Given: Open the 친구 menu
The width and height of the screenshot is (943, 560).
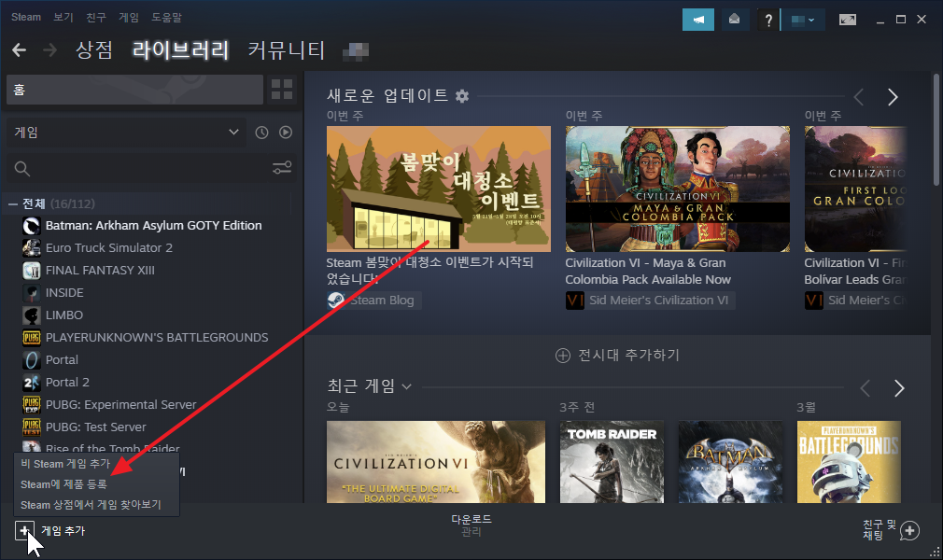Looking at the screenshot, I should coord(95,17).
